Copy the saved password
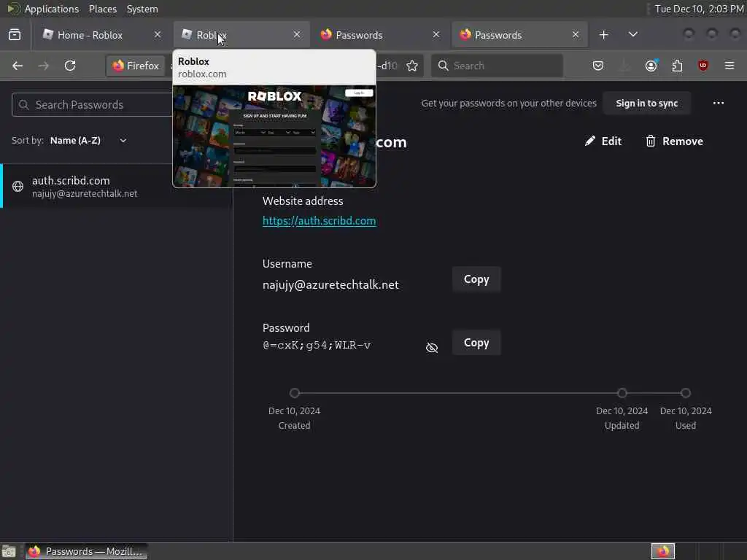Screen dimensions: 747x560 click(476, 343)
